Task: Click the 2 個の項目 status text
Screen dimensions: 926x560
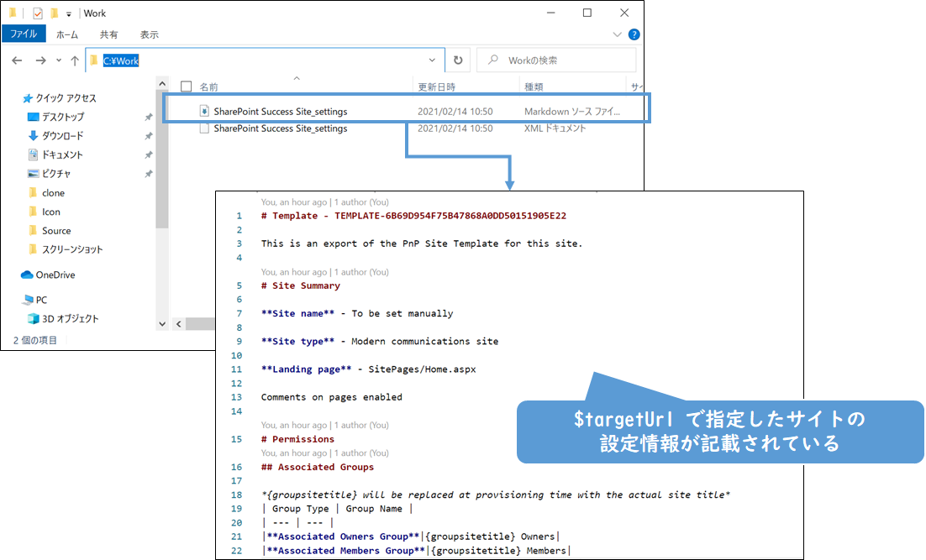Action: 35,341
